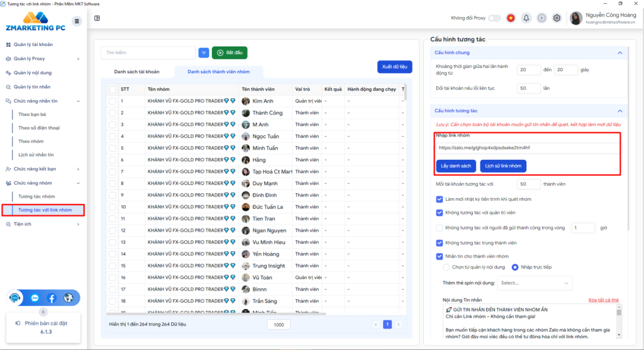Open Tương tác với link nhóm item
The height and width of the screenshot is (350, 644).
(45, 210)
